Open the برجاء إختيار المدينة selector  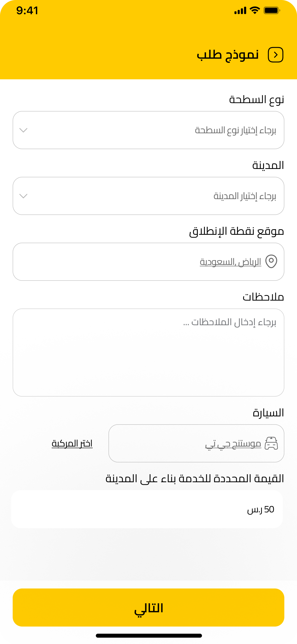[x=148, y=196]
